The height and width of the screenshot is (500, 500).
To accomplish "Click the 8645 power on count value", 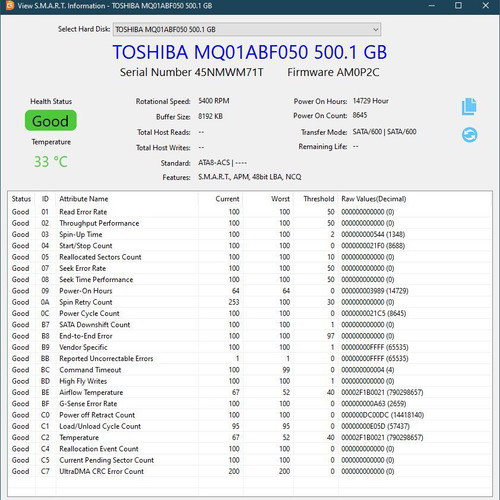I will click(x=360, y=115).
